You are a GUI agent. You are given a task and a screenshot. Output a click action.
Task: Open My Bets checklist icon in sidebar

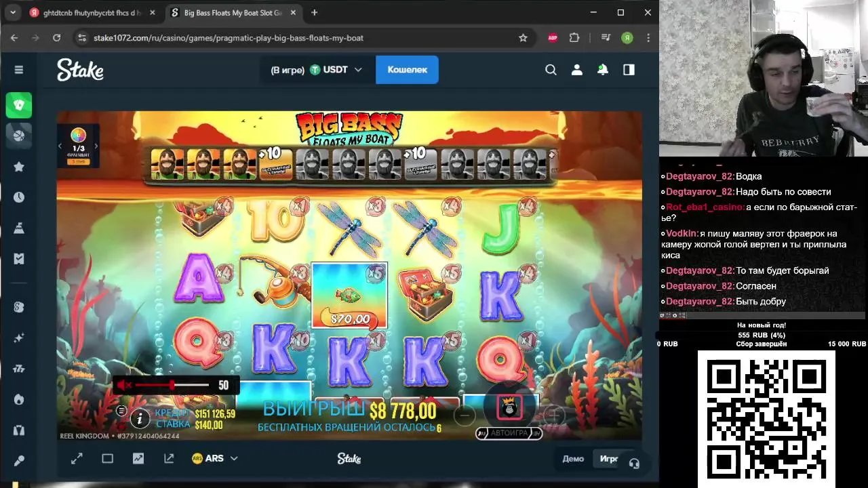point(19,259)
